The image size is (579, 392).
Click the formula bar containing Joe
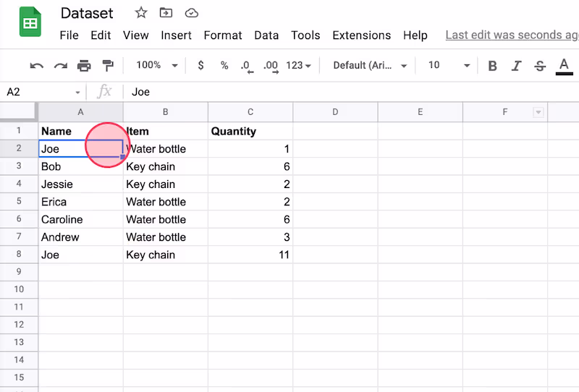tap(351, 92)
